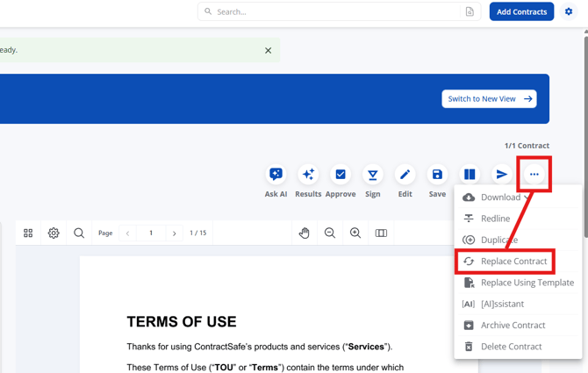Screen dimensions: 588x373
Task: Zoom in on the document viewer
Action: (355, 233)
